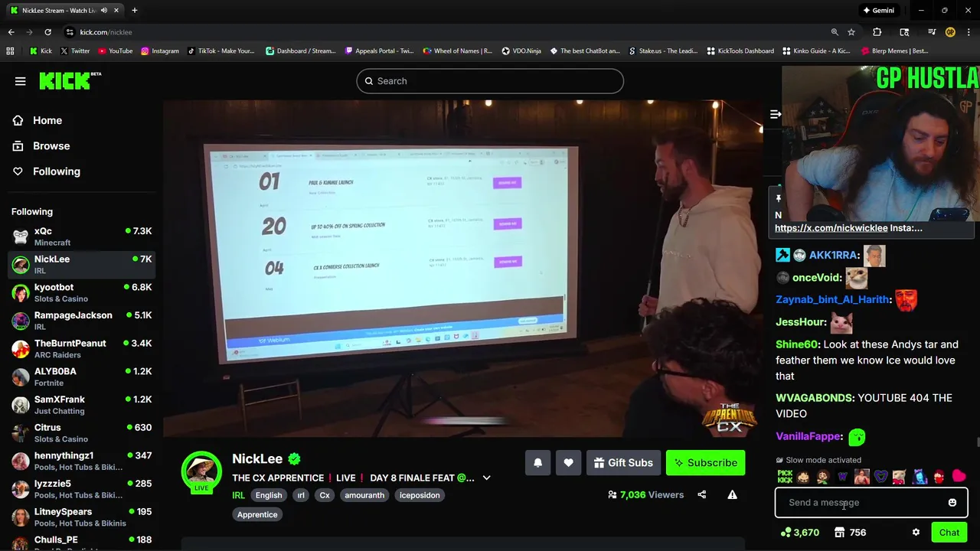The height and width of the screenshot is (551, 980).
Task: Expand the stream title chevron
Action: pyautogui.click(x=486, y=478)
